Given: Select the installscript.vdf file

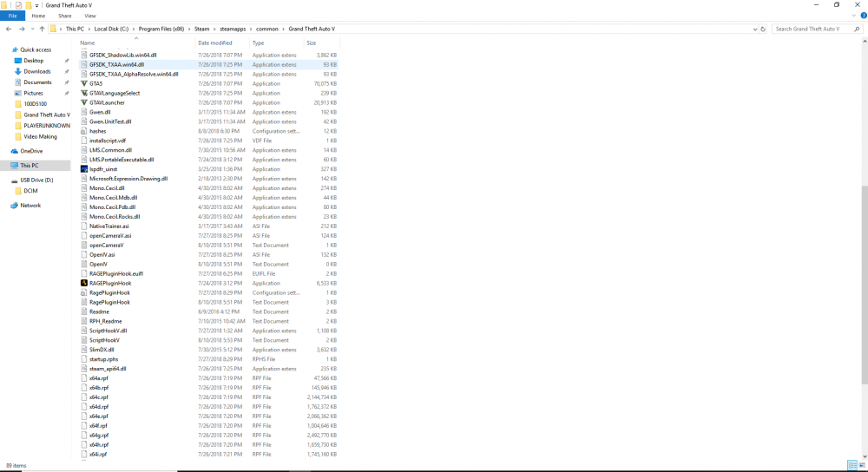Looking at the screenshot, I should point(108,141).
